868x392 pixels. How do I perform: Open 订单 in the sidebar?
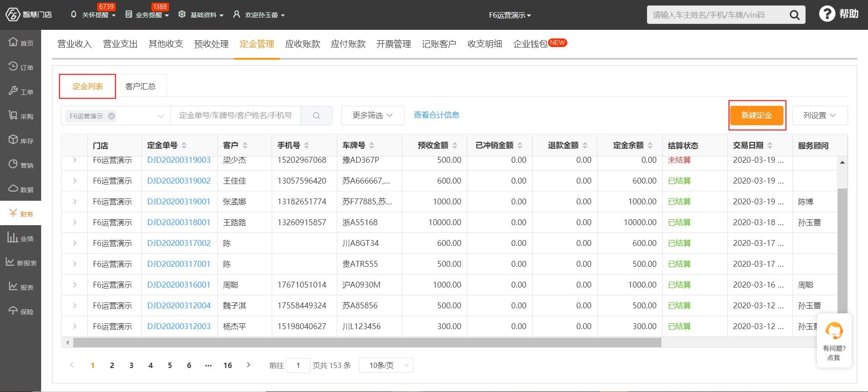click(21, 67)
